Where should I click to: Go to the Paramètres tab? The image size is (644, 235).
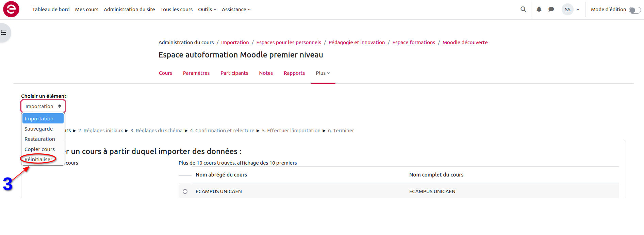196,73
